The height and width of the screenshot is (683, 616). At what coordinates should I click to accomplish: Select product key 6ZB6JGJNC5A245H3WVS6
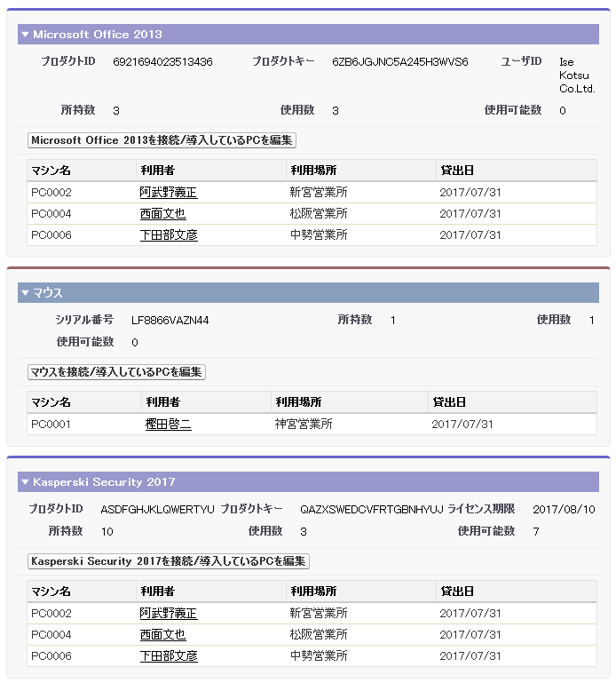(x=400, y=62)
